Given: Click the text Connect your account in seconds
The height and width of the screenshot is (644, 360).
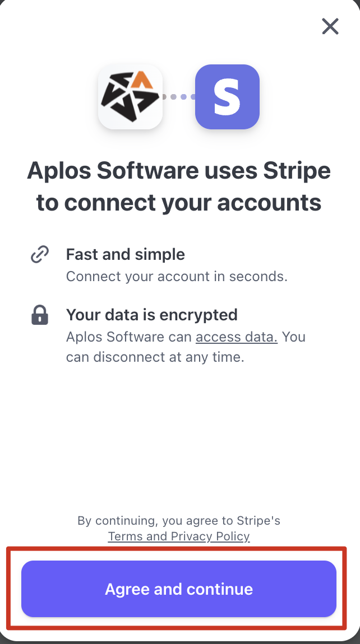Looking at the screenshot, I should click(177, 276).
